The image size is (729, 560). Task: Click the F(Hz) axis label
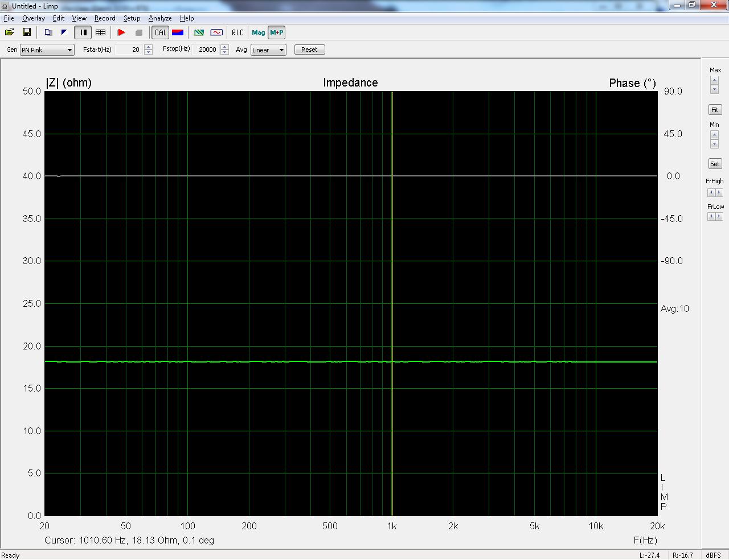(x=645, y=540)
